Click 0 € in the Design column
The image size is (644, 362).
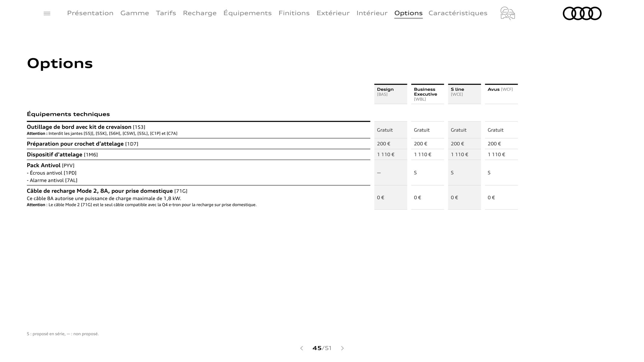pyautogui.click(x=380, y=198)
